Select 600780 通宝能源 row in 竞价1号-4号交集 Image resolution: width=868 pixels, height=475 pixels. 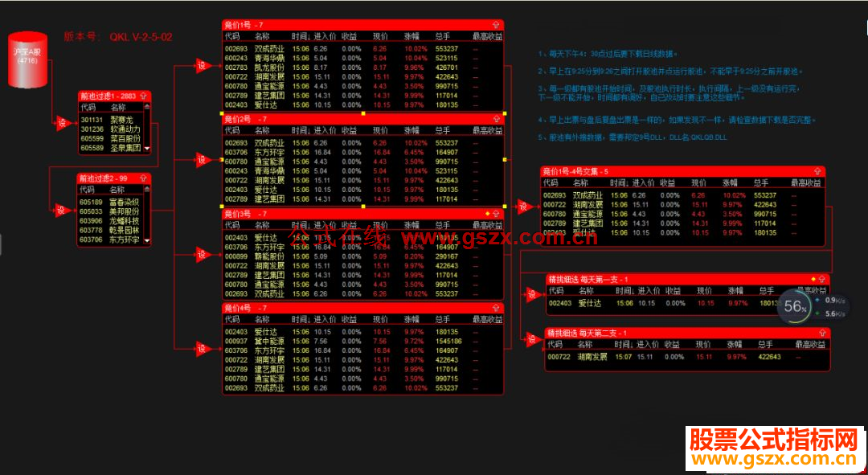682,215
